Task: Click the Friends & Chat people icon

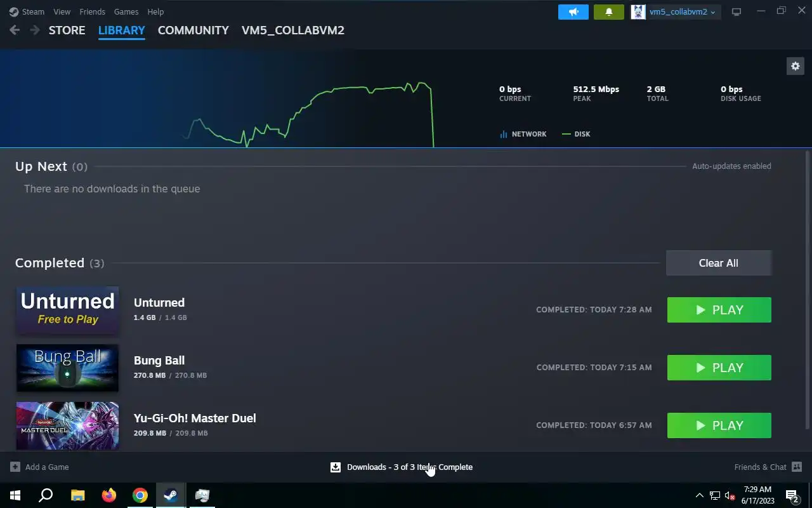Action: (x=797, y=467)
